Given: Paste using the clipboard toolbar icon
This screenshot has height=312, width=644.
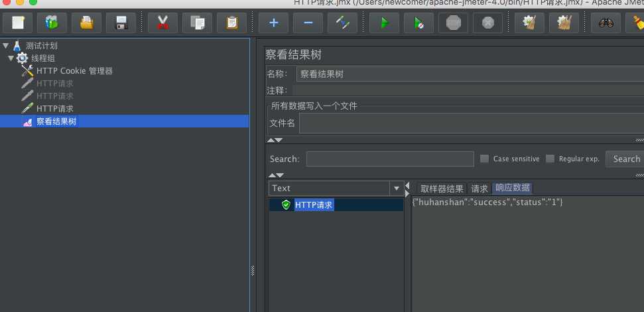Looking at the screenshot, I should click(231, 23).
